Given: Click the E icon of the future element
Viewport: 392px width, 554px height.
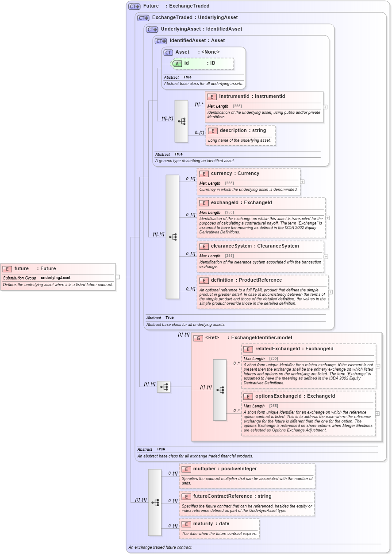Looking at the screenshot, I should (7, 269).
